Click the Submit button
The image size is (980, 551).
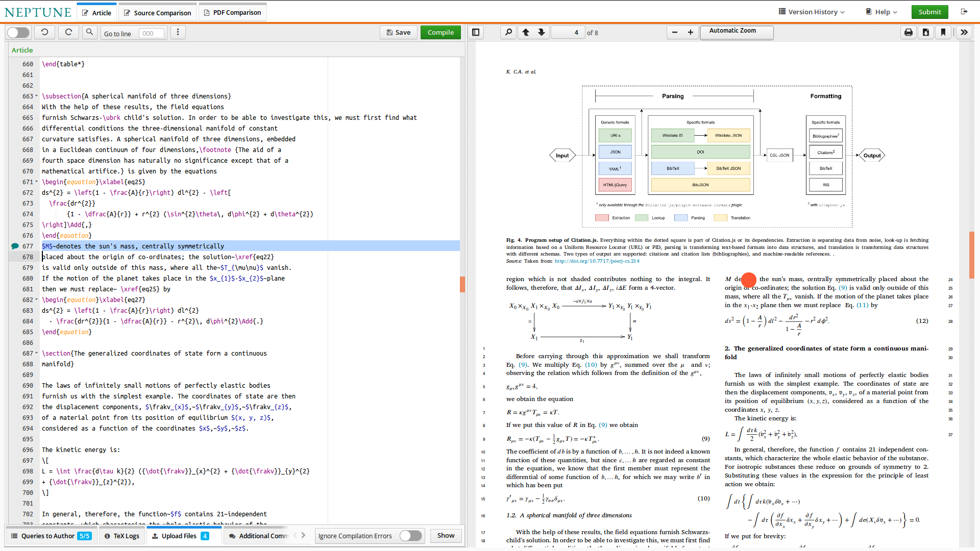(929, 12)
